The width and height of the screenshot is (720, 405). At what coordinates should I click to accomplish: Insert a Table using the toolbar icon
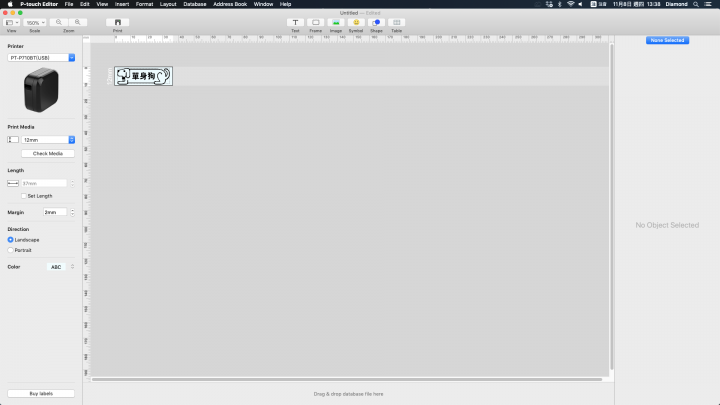pyautogui.click(x=396, y=22)
